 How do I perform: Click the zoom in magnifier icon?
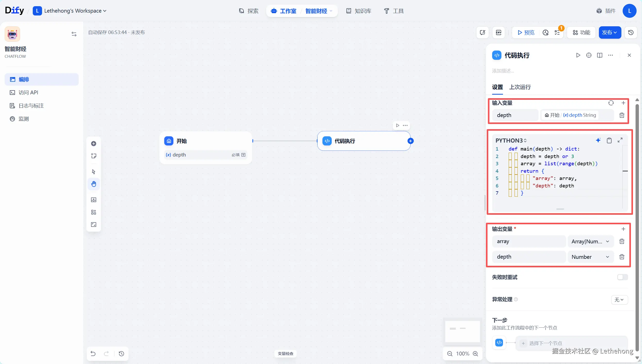pyautogui.click(x=475, y=354)
